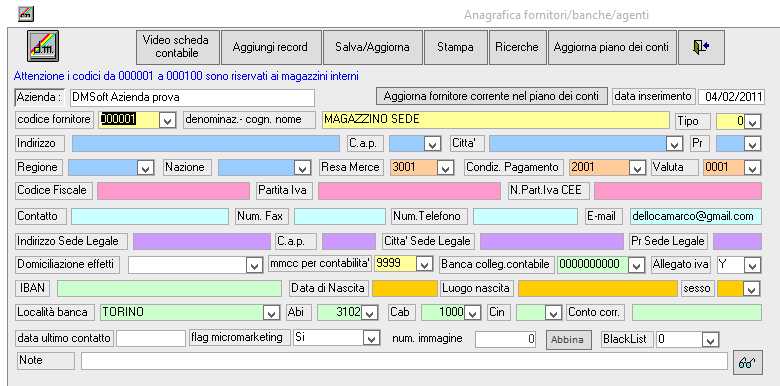Open the Nazione dropdown
The height and width of the screenshot is (386, 780).
(302, 168)
